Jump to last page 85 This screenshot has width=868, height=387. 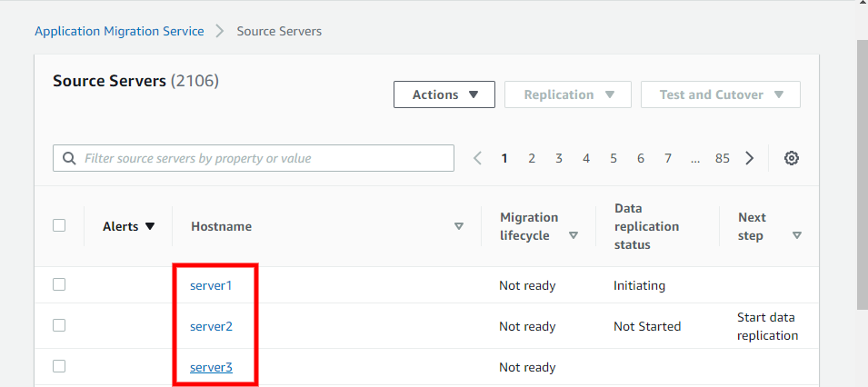pyautogui.click(x=723, y=158)
